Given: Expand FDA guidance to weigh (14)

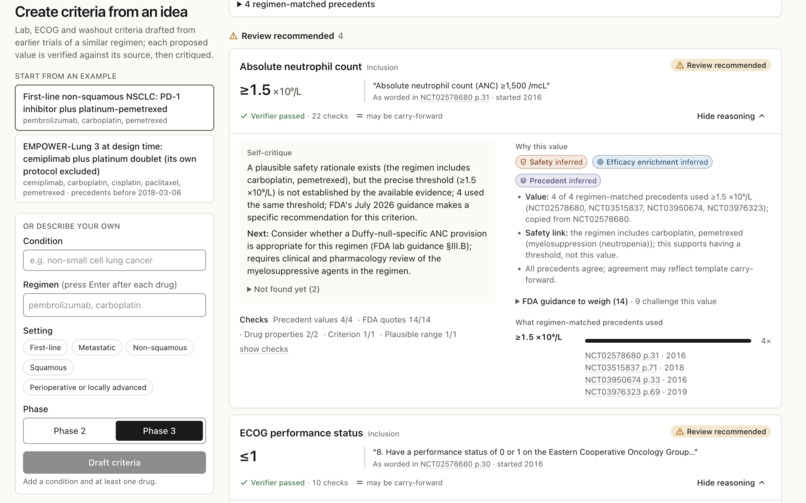Looking at the screenshot, I should pyautogui.click(x=571, y=302).
